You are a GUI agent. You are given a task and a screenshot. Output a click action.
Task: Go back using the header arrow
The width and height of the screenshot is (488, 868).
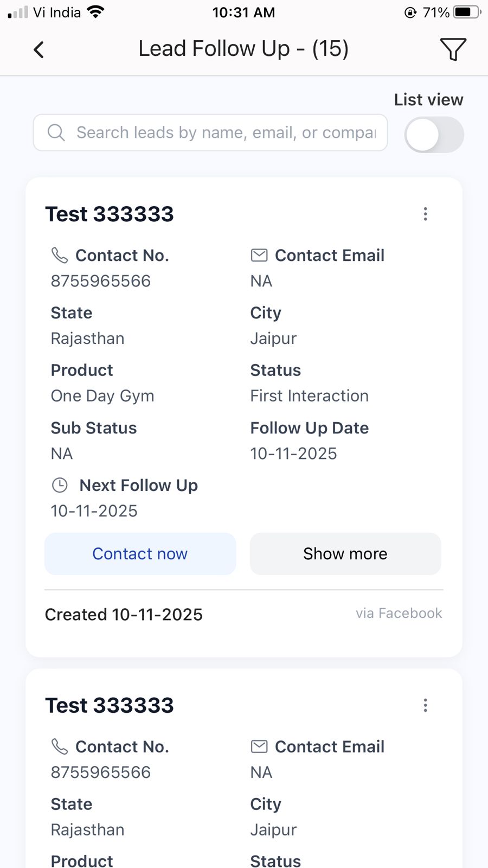[38, 50]
